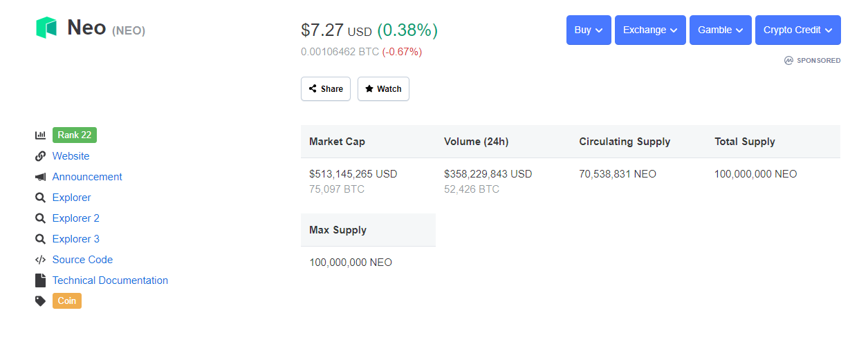Open the Exchange dropdown menu
The image size is (868, 344).
(650, 30)
